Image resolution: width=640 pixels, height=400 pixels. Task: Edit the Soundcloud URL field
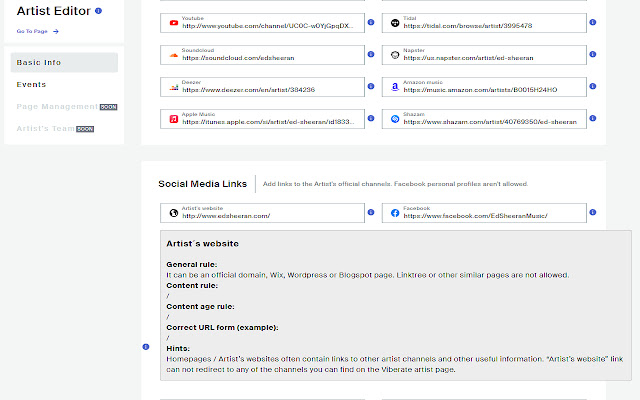click(262, 55)
